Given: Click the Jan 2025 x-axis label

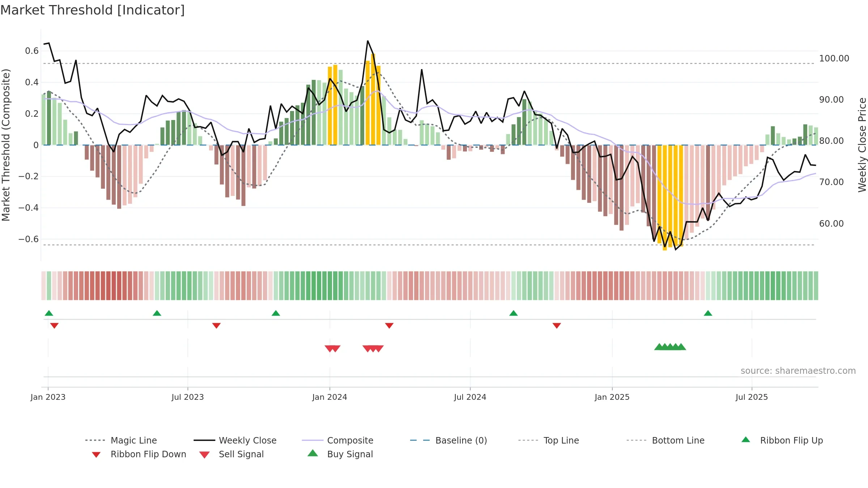Looking at the screenshot, I should [612, 397].
